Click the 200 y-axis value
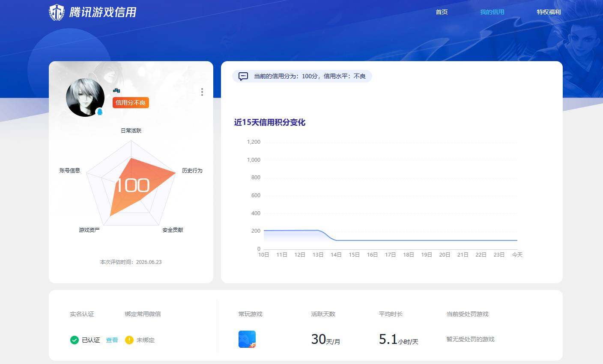The height and width of the screenshot is (364, 603). point(256,231)
